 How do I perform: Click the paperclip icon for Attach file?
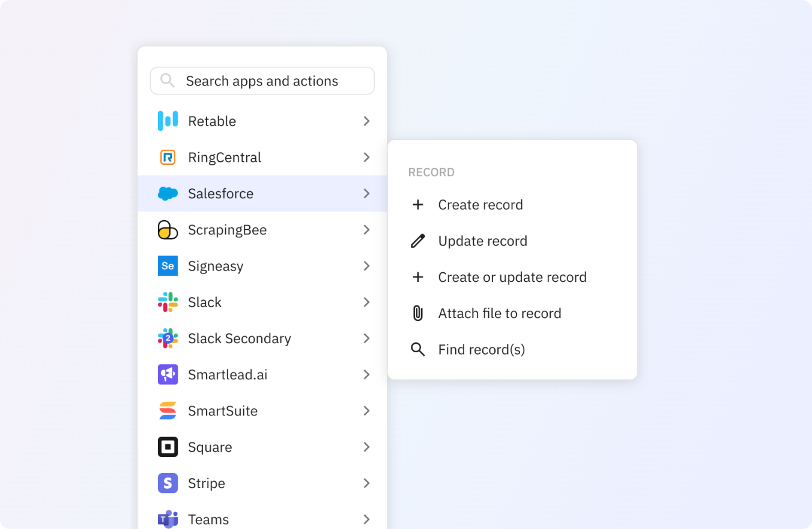click(x=418, y=313)
